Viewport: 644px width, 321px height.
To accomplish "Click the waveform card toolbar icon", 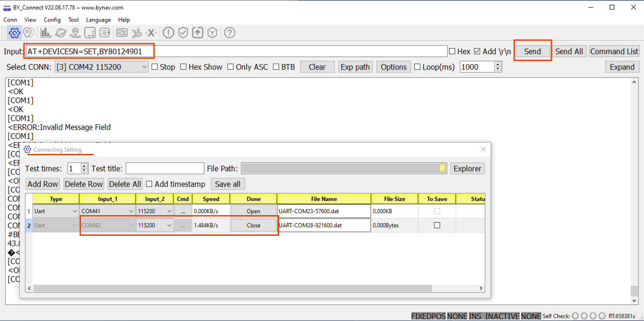I will [122, 32].
